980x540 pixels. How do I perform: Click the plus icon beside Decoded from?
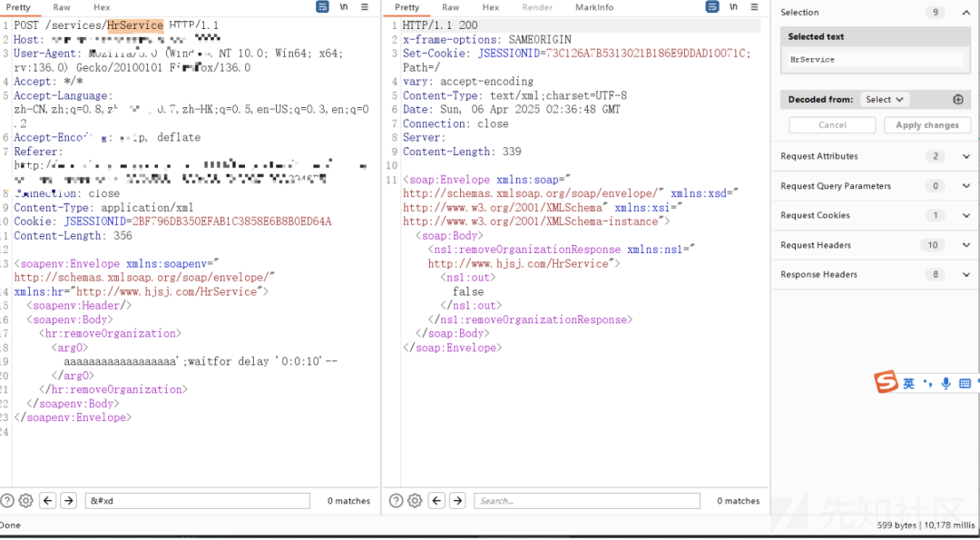tap(958, 99)
